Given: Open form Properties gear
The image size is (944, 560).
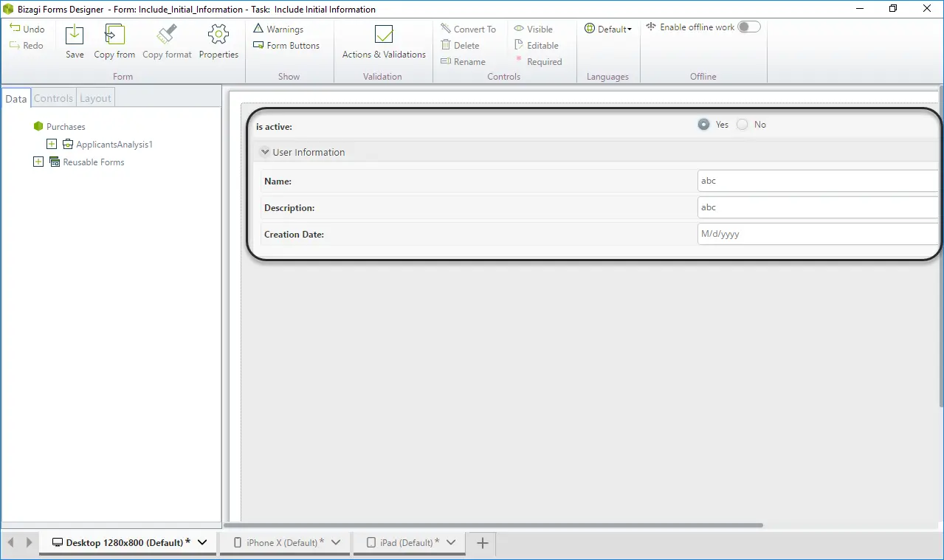Looking at the screenshot, I should [x=218, y=41].
